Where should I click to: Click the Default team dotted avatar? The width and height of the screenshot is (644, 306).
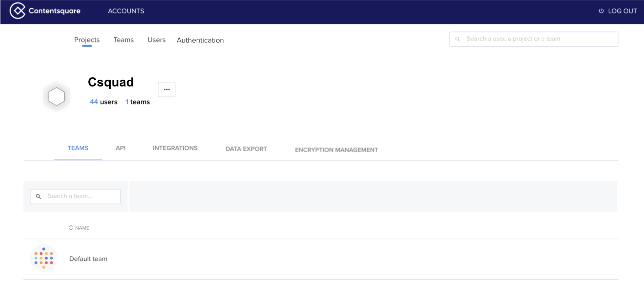point(44,258)
